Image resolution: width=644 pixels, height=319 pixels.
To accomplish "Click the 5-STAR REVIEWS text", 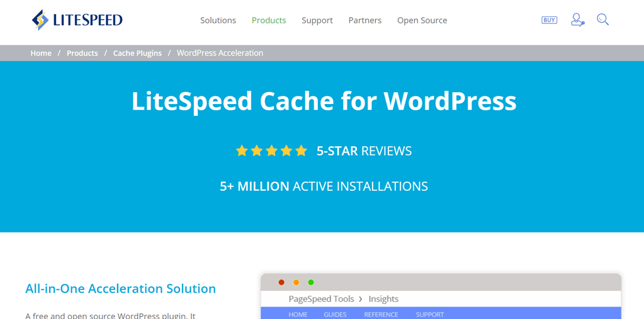I will coord(364,151).
